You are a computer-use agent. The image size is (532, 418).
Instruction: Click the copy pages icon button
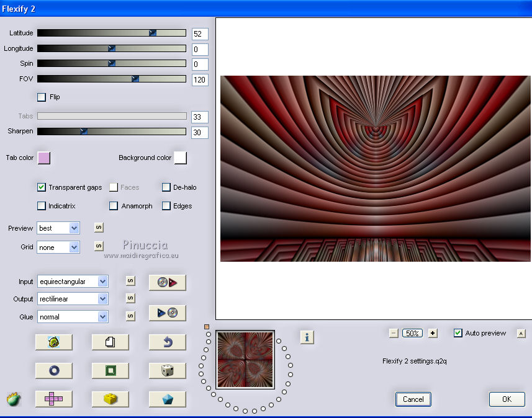(x=110, y=342)
